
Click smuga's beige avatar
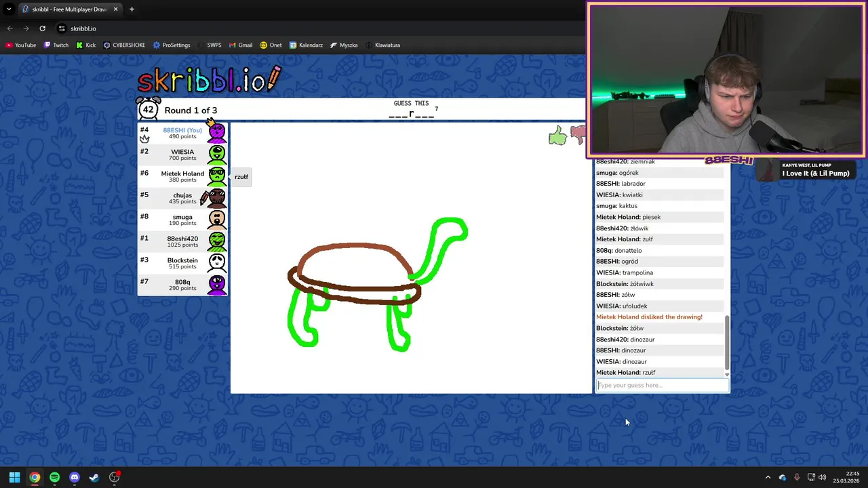(217, 220)
